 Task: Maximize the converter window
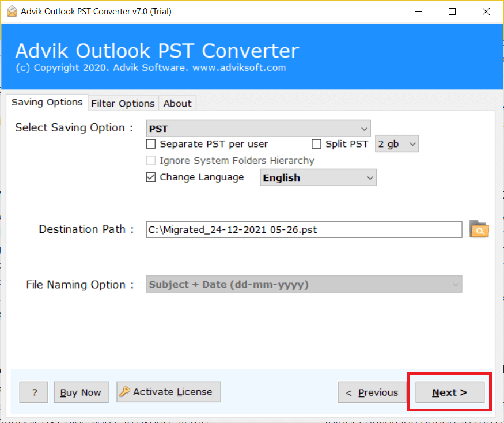452,12
